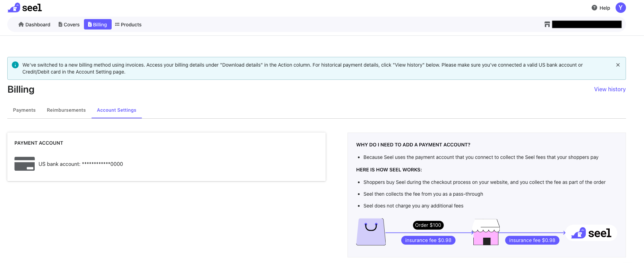Open View history link
Image resolution: width=644 pixels, height=263 pixels.
click(610, 90)
